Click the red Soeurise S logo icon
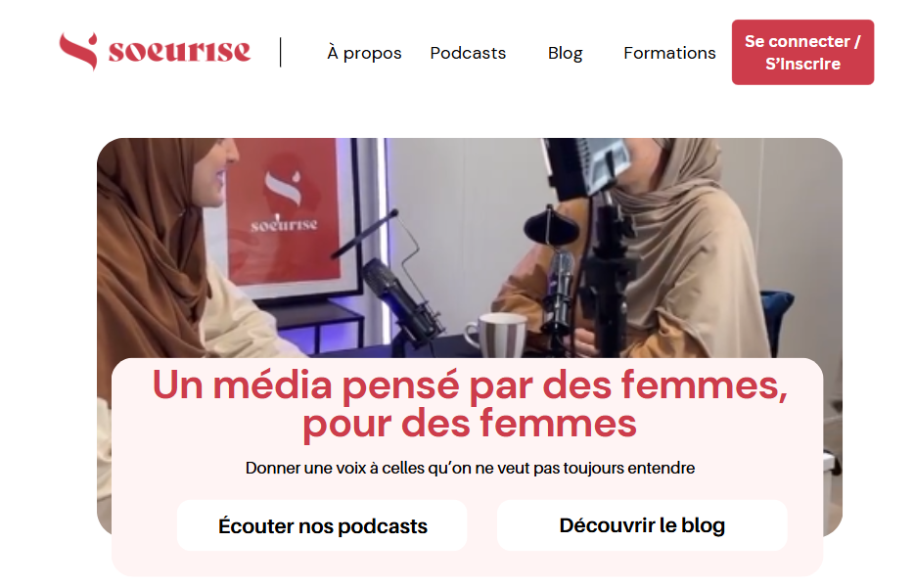 coord(78,51)
